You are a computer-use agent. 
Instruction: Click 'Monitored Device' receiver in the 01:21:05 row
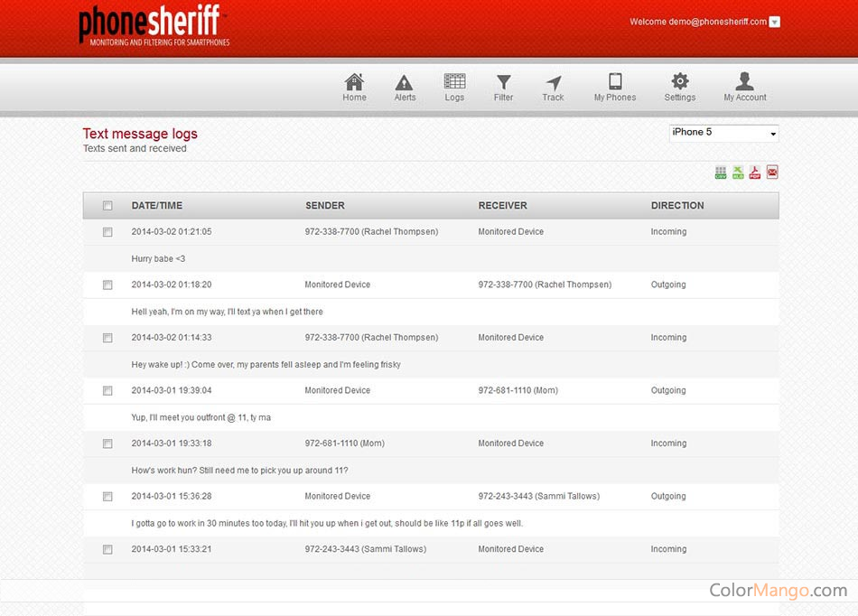[511, 232]
